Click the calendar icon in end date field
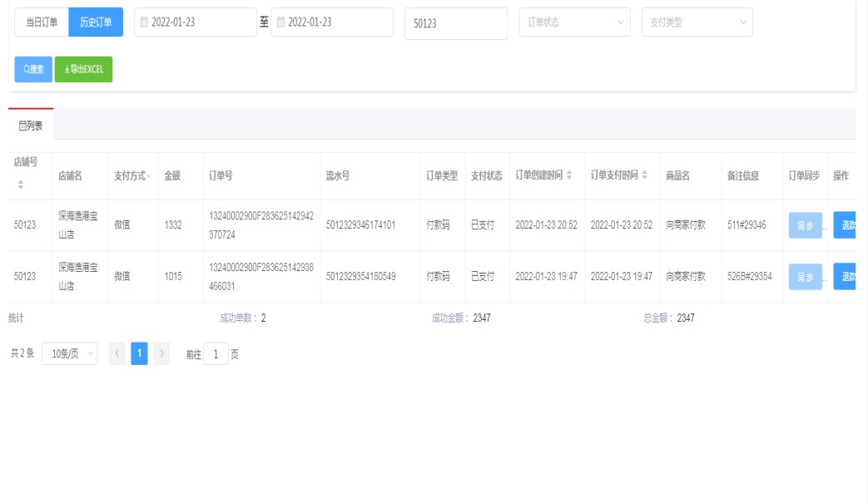Viewport: 868px width, 503px height. click(x=280, y=22)
